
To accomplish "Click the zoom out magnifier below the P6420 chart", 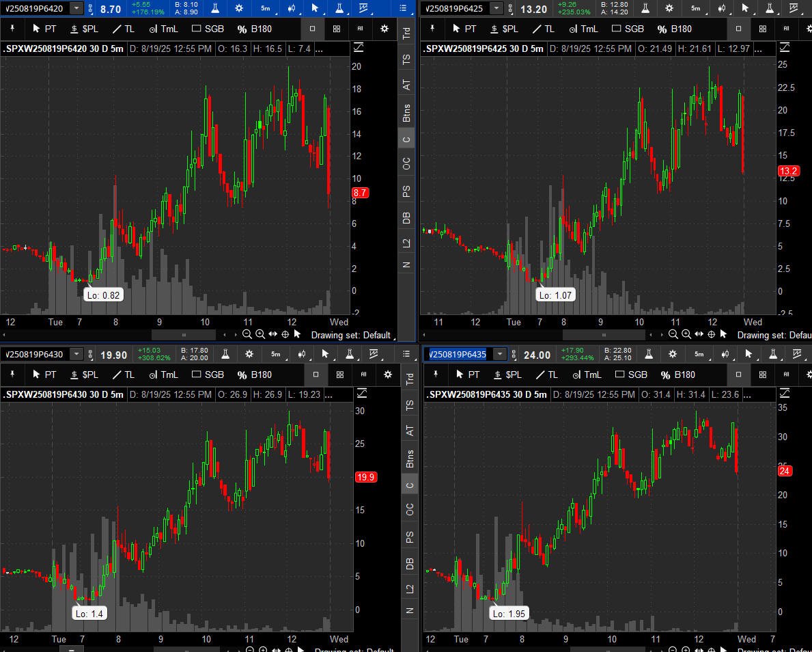I will click(247, 334).
